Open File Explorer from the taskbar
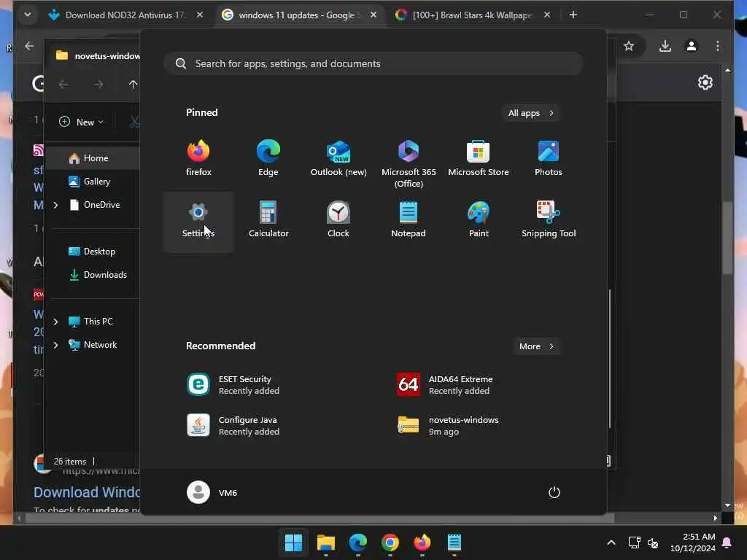 pyautogui.click(x=326, y=542)
